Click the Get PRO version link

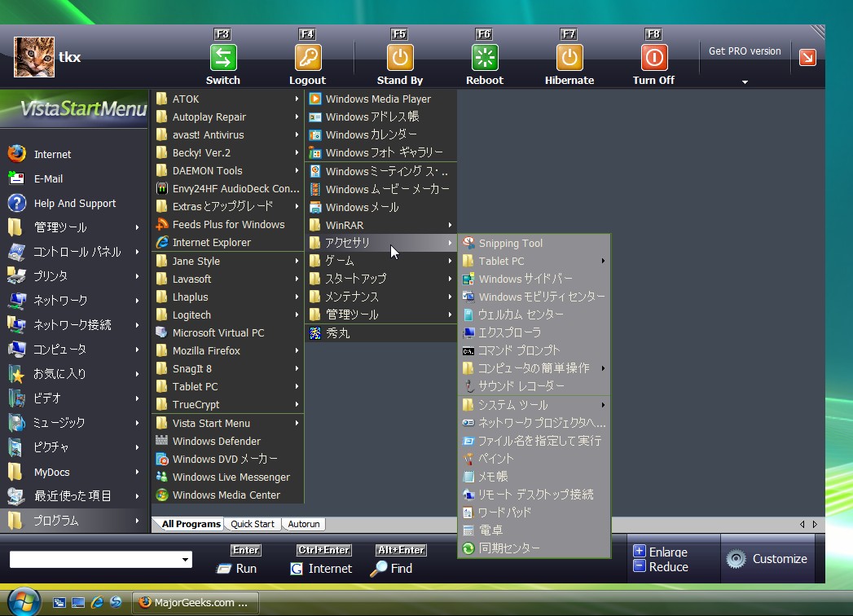744,51
